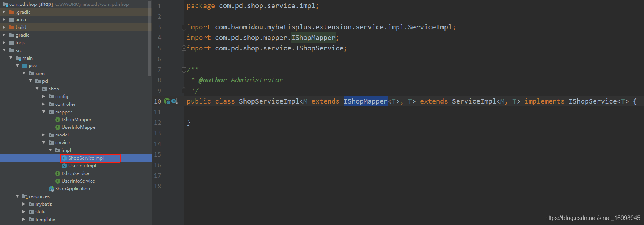The height and width of the screenshot is (225, 644).
Task: Select the shop package in the tree
Action: click(54, 89)
